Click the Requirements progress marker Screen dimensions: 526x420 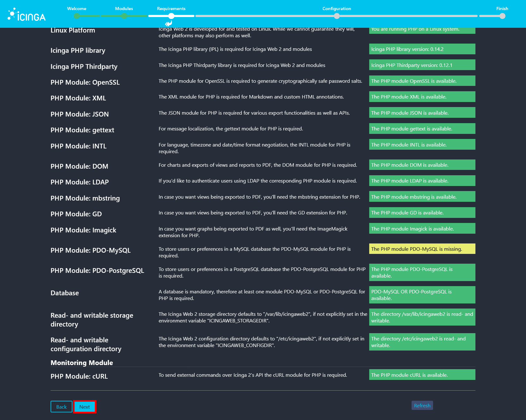(172, 16)
